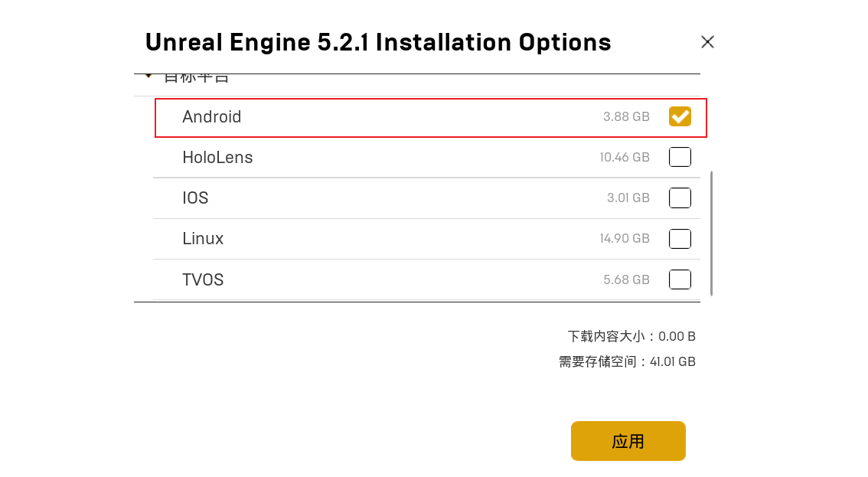Click the 3.88 GB size label for Android
Screen dimensions: 868x477
[625, 116]
